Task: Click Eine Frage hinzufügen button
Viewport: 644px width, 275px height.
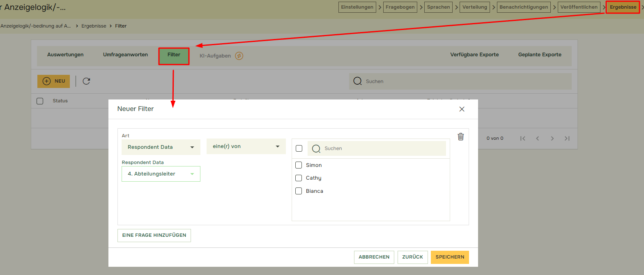Action: 154,235
